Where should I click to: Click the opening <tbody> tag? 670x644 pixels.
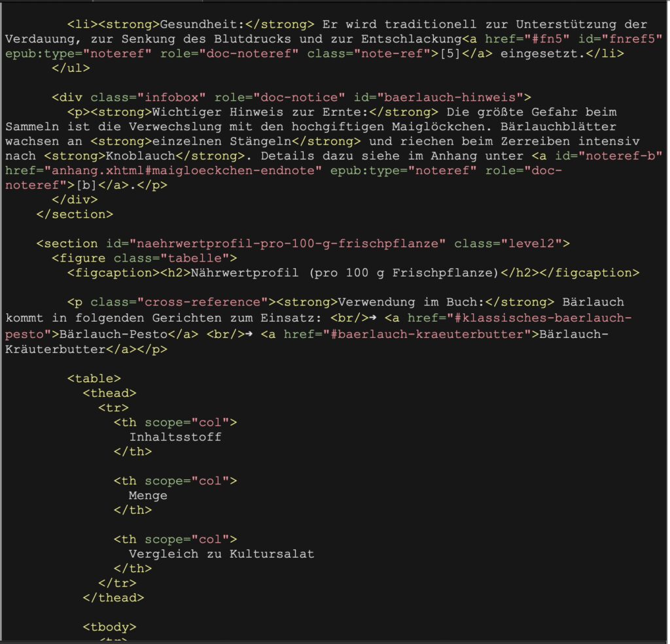pos(109,627)
